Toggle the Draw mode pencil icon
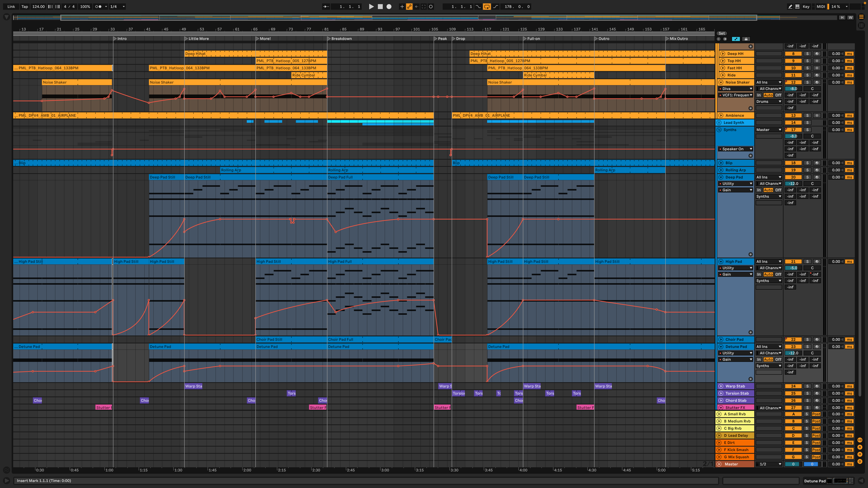 (790, 7)
